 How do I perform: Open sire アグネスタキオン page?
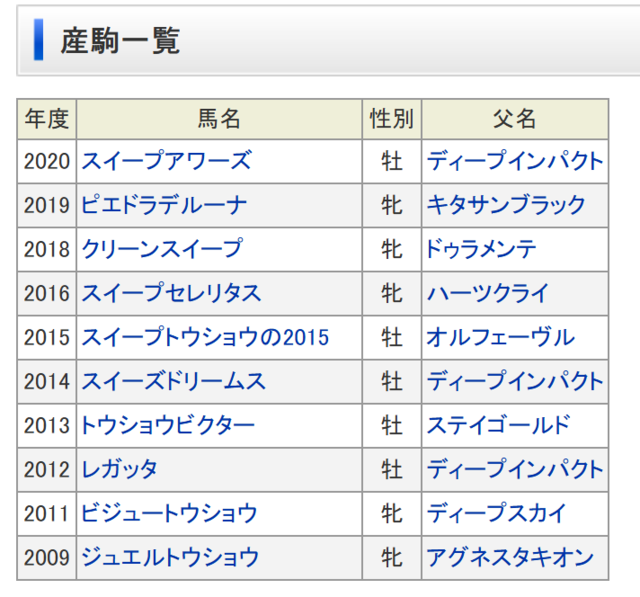(510, 557)
